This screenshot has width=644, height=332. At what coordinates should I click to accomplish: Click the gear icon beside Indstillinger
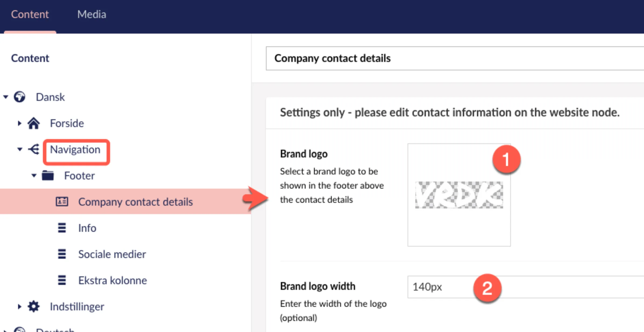coord(34,306)
